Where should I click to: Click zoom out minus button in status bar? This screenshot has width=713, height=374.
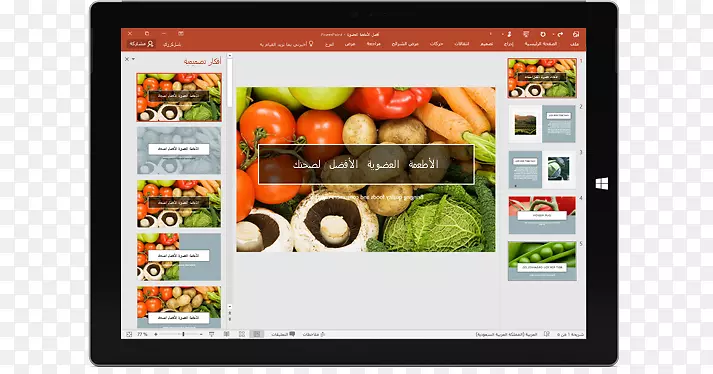pyautogui.click(x=201, y=334)
